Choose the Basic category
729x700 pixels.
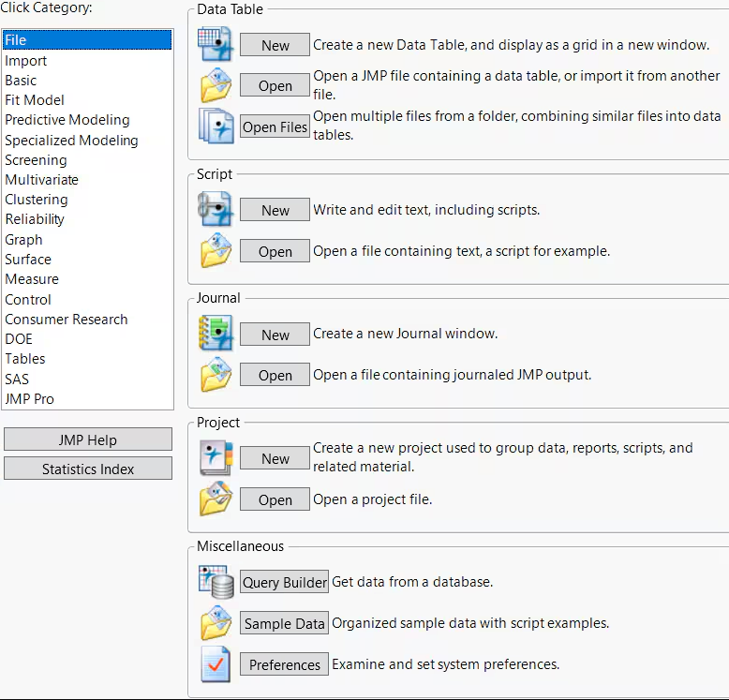coord(87,81)
